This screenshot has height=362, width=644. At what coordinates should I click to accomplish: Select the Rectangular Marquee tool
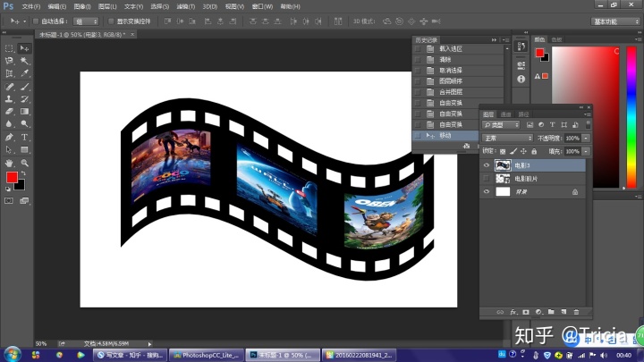point(9,48)
